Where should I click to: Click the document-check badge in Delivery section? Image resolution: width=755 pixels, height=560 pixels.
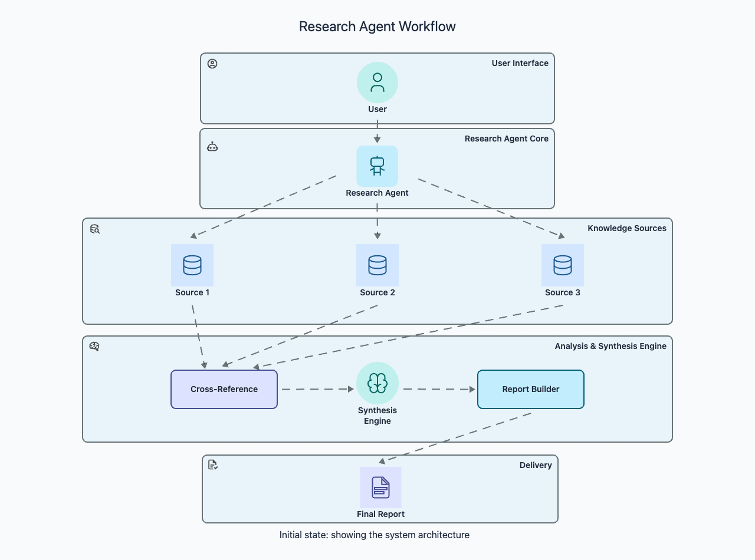click(x=212, y=465)
